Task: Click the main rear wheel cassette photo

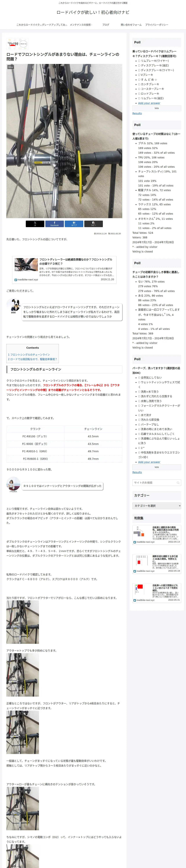Action: [64, 141]
